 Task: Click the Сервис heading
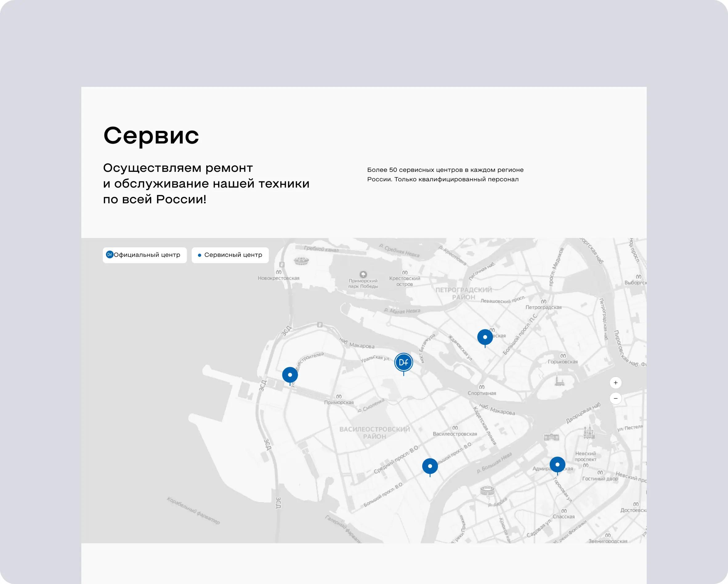coord(151,136)
